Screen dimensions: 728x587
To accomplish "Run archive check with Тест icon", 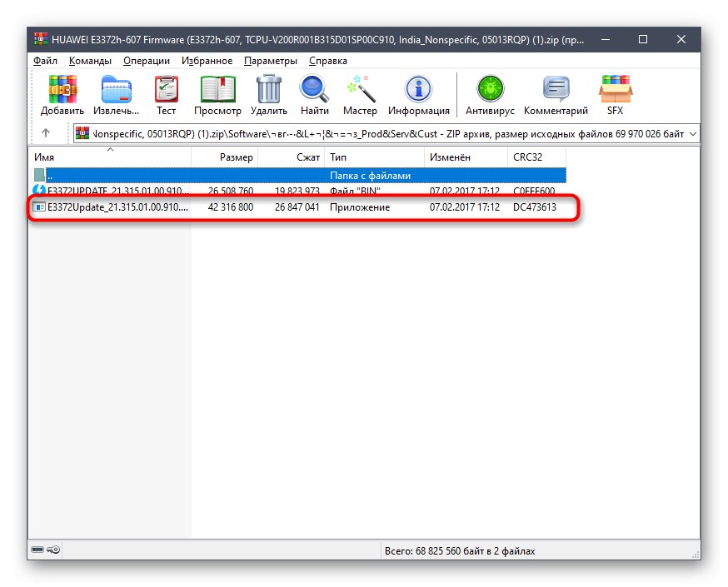I will [167, 89].
